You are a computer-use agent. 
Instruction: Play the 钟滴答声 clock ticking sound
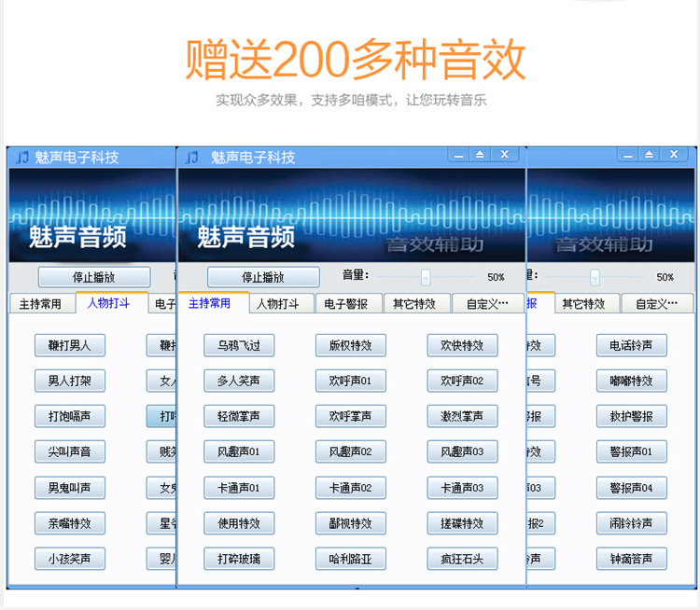point(631,559)
